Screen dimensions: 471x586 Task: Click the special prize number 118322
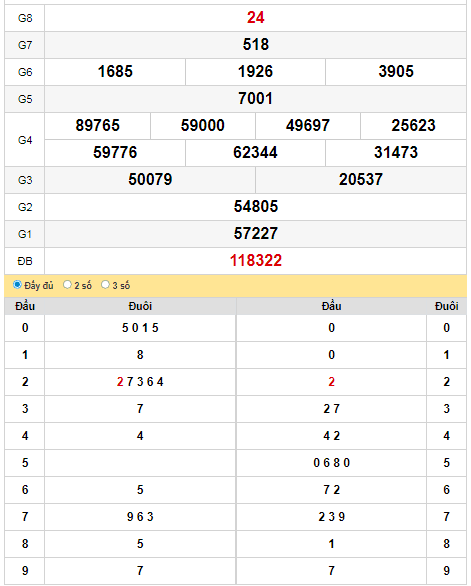point(256,260)
